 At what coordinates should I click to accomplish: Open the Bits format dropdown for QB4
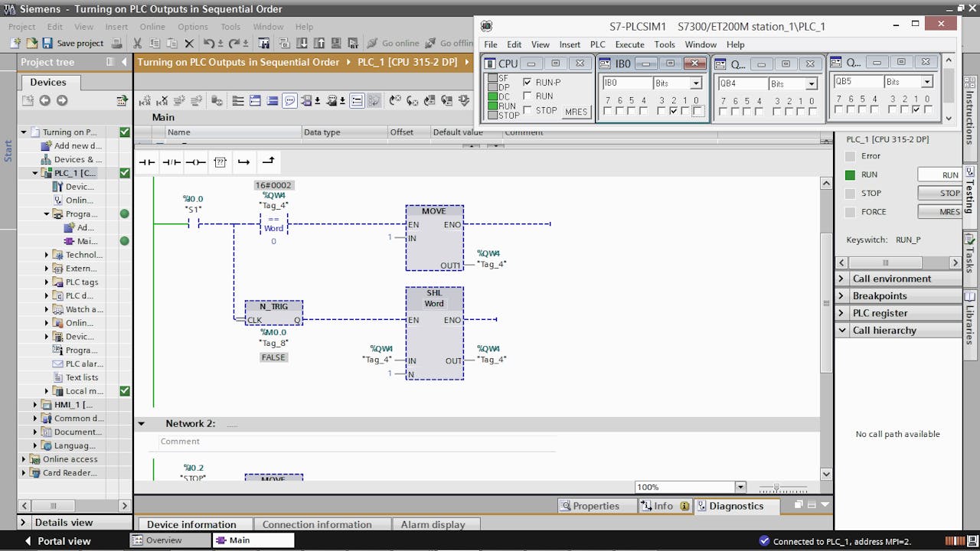(812, 83)
